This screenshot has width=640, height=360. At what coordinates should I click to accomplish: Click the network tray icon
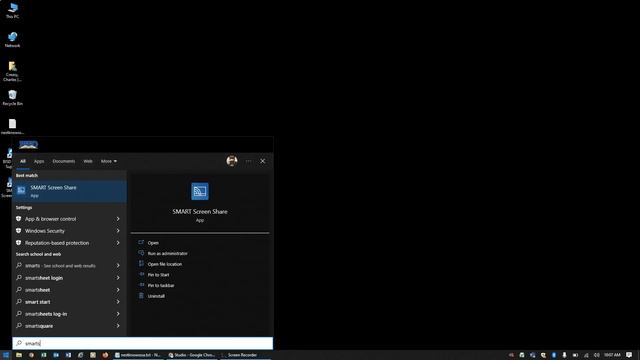pos(586,355)
